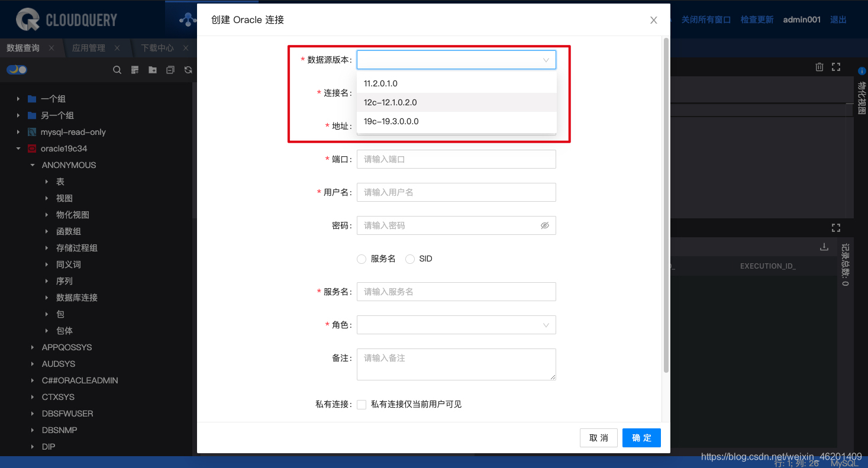This screenshot has width=868, height=468.
Task: Close the 应用管理 tab
Action: [x=117, y=48]
